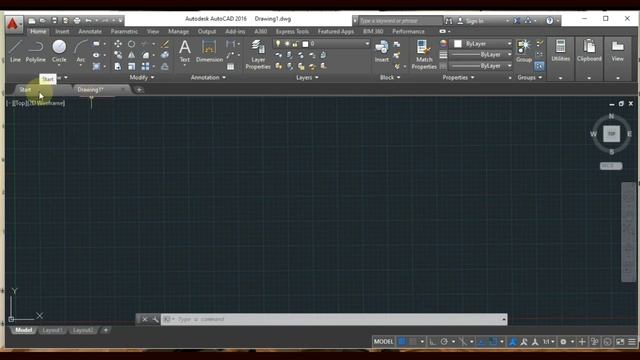Choose the Move tool in Modify panel
Image resolution: width=640 pixels, height=360 pixels.
[x=118, y=44]
